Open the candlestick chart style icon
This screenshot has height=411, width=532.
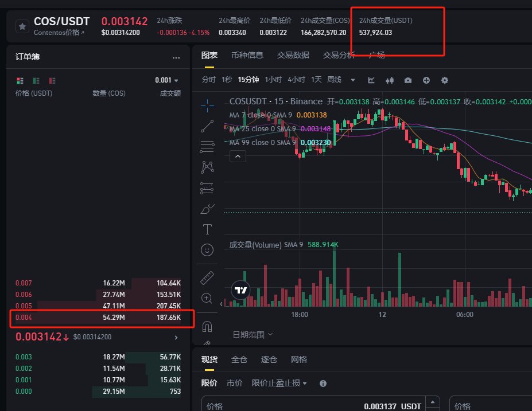point(390,80)
